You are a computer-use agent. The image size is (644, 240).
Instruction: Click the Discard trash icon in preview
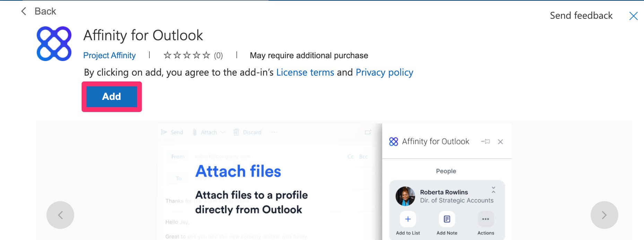pos(236,132)
